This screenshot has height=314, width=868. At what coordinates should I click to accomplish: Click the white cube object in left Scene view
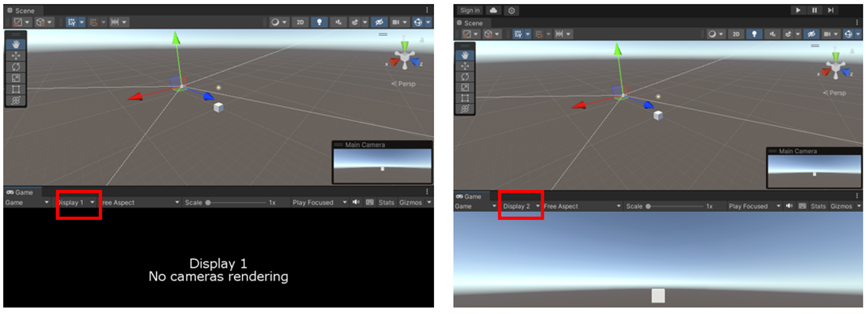219,108
